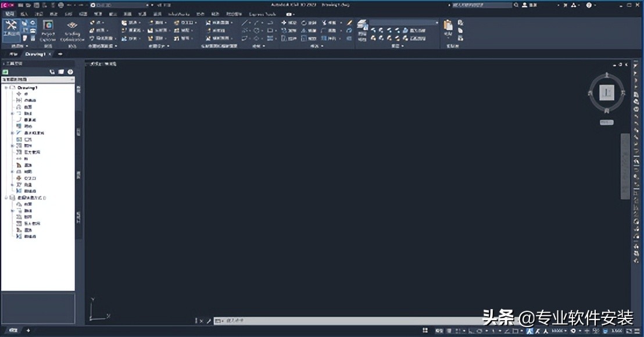Expand the Draw panel flyout
The width and height of the screenshot is (644, 337).
258,46
